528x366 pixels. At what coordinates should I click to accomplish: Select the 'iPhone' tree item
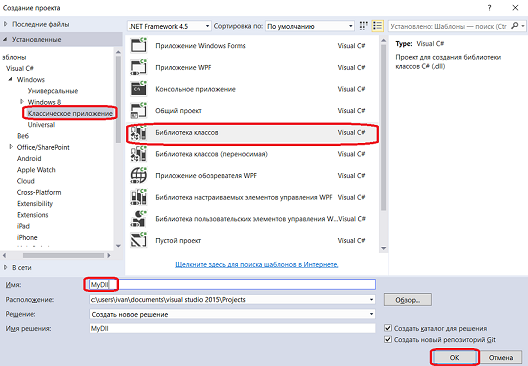point(27,237)
